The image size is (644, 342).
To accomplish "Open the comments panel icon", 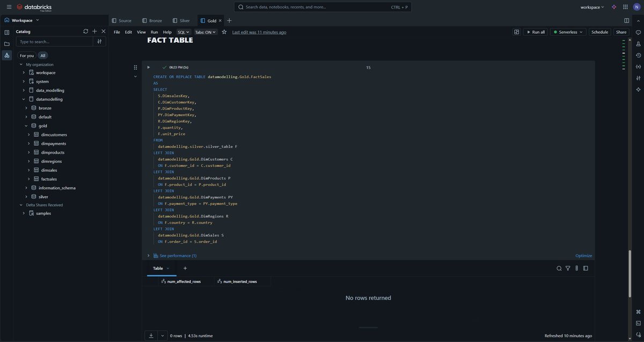I will (x=638, y=32).
